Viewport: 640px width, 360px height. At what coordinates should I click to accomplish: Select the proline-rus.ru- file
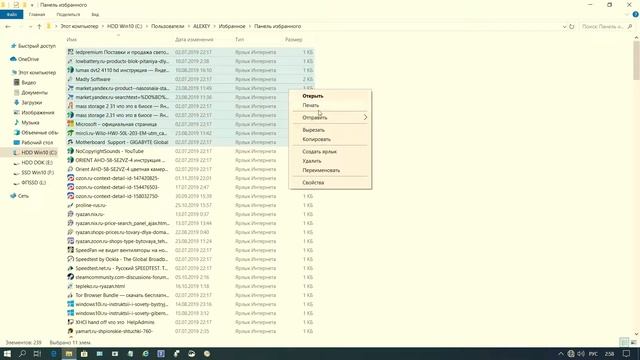point(91,205)
